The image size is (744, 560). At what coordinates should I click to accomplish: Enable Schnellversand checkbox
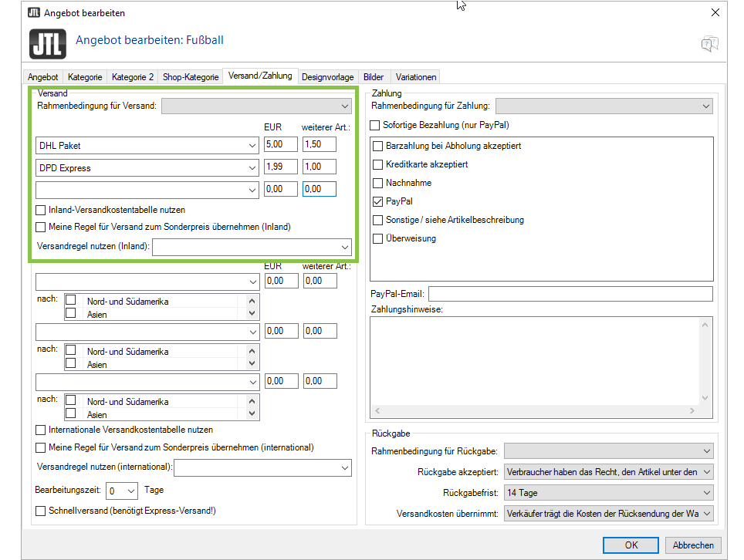(41, 511)
